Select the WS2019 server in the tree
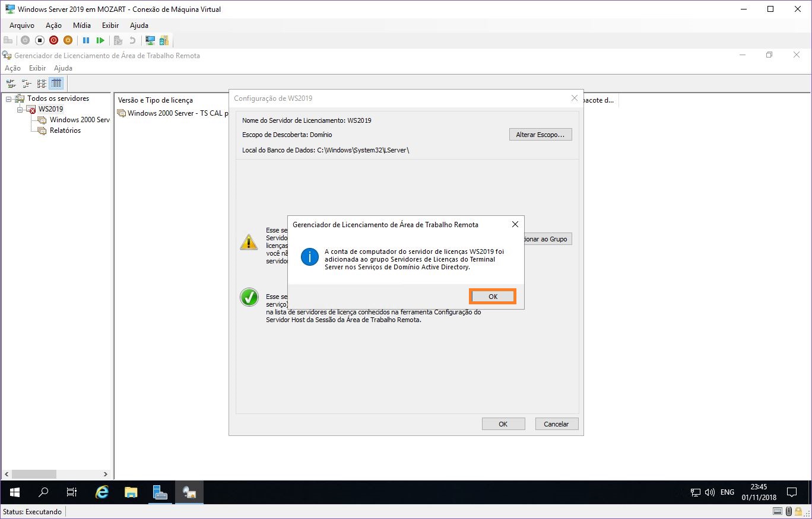 click(50, 110)
